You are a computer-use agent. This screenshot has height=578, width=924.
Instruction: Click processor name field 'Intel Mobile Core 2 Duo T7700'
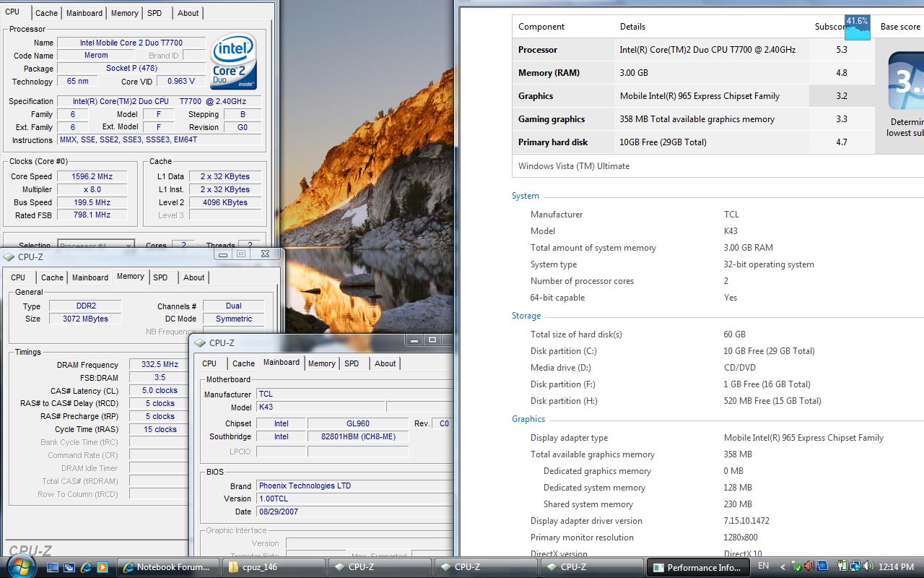coord(131,43)
